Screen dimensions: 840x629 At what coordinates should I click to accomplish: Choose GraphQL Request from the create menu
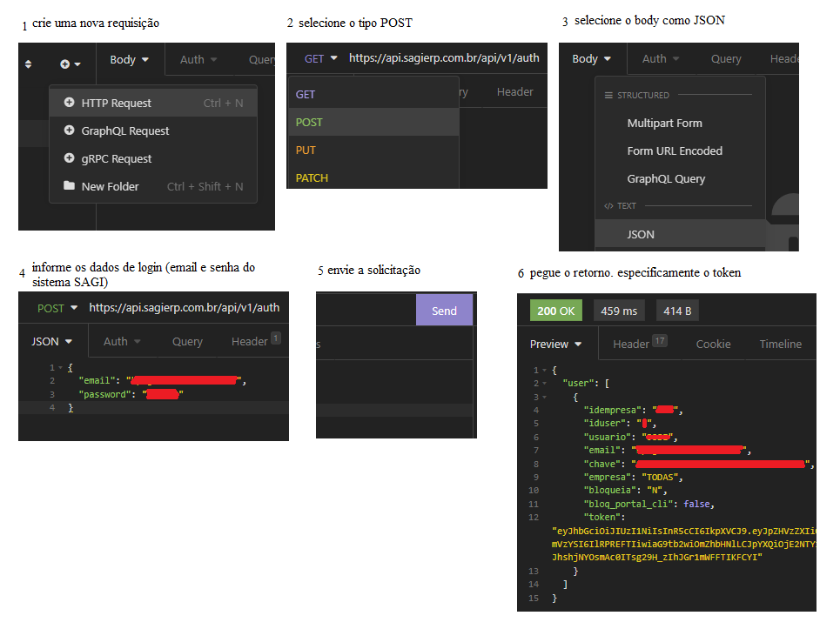[x=153, y=130]
